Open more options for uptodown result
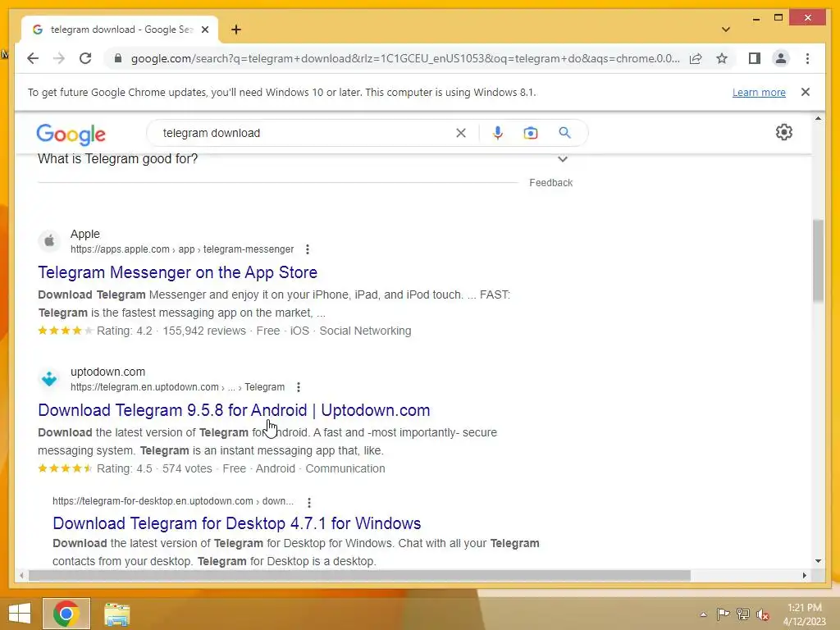The height and width of the screenshot is (630, 840). (299, 387)
